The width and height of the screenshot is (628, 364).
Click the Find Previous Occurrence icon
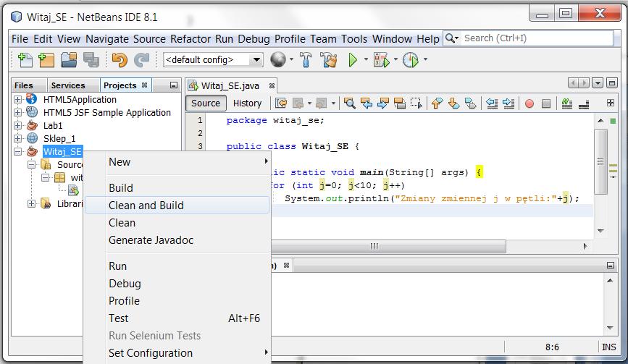[366, 103]
